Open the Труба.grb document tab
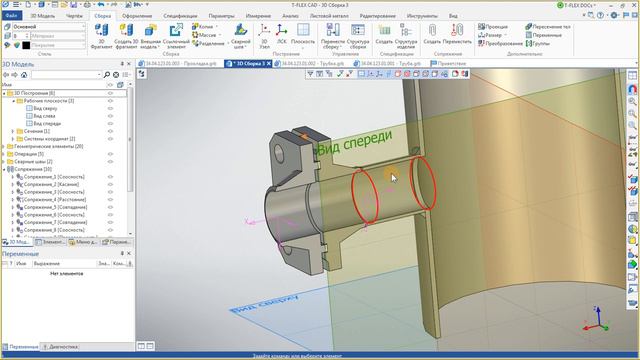640x360 pixels. (388, 64)
